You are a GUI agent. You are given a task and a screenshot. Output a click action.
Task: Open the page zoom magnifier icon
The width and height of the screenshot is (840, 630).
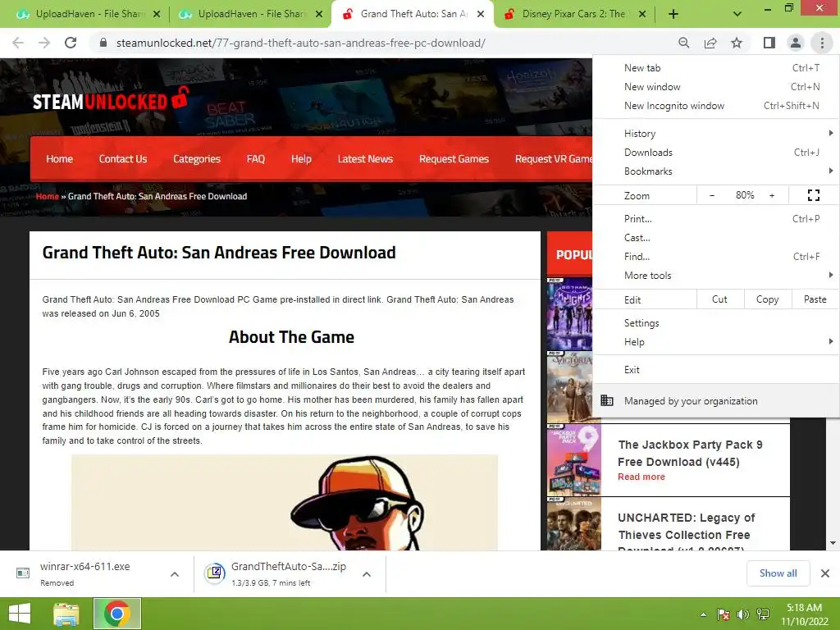click(x=684, y=43)
